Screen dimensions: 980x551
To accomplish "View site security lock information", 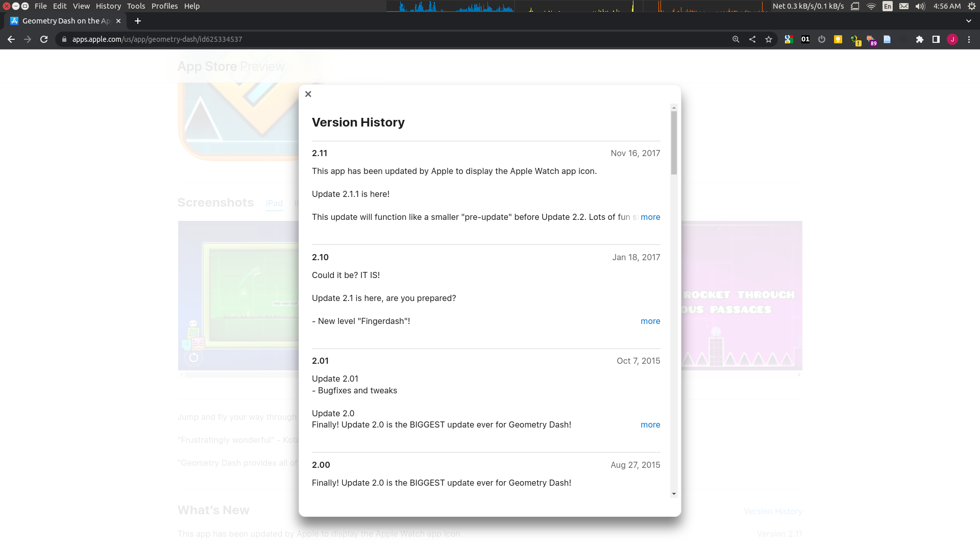I will tap(64, 39).
